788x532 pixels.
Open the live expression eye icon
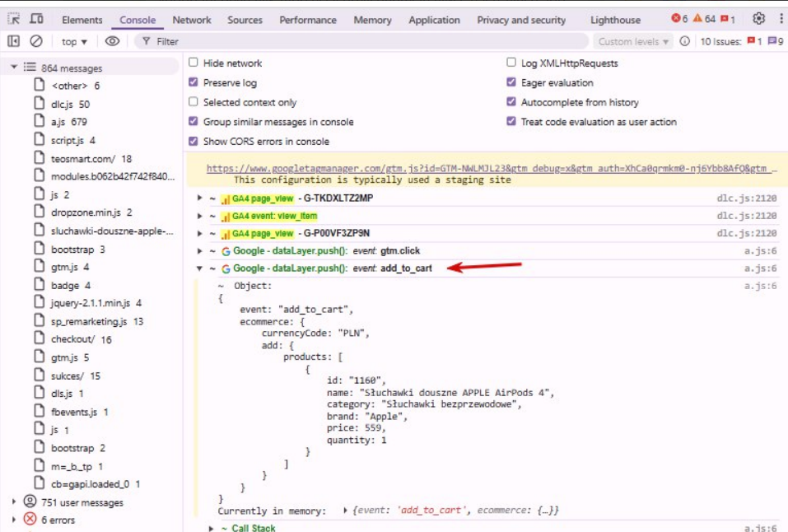[112, 41]
